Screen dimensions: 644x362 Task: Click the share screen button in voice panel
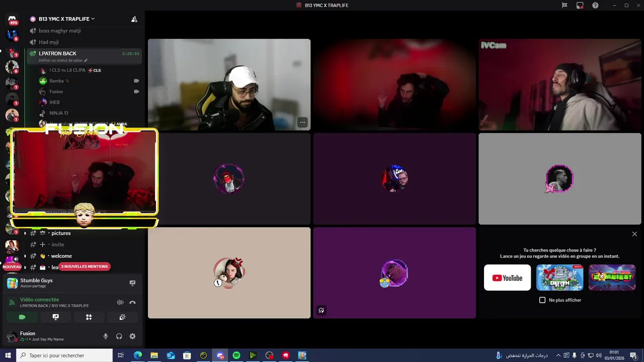(x=55, y=317)
